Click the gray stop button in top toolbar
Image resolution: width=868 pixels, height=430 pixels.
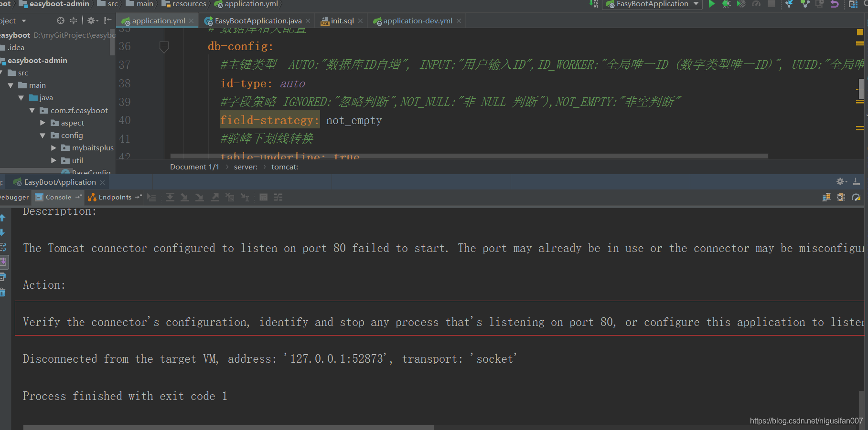click(772, 4)
